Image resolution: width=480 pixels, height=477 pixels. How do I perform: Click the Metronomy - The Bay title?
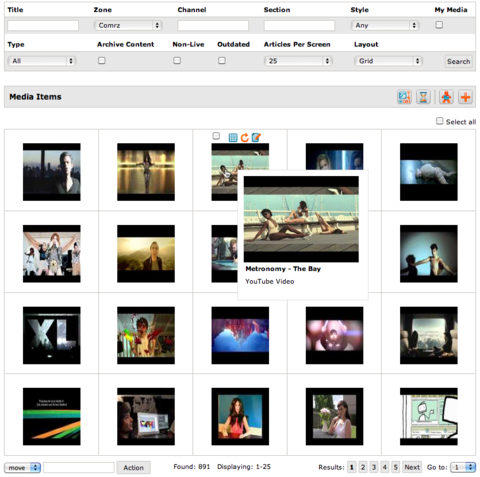[x=283, y=269]
